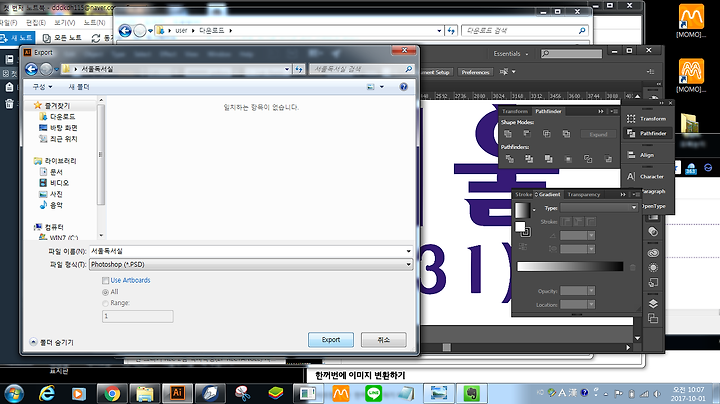Image resolution: width=720 pixels, height=404 pixels.
Task: Click the stroke box in Gradient panel
Action: click(x=526, y=232)
